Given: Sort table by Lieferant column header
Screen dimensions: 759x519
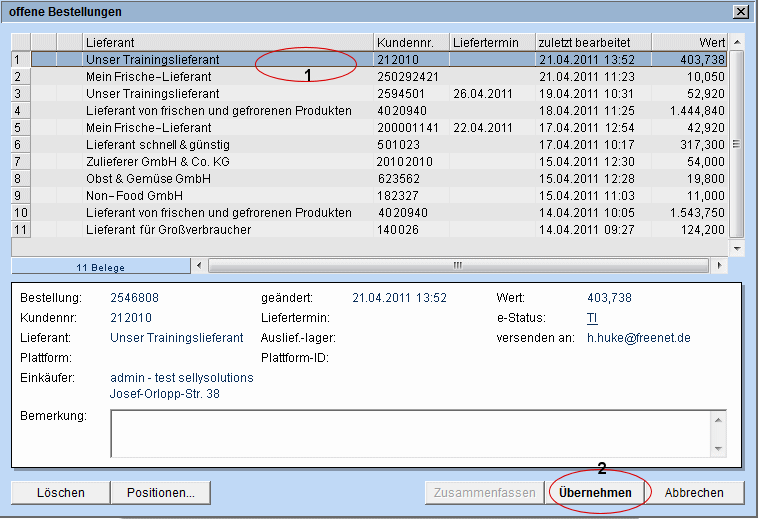Looking at the screenshot, I should pos(227,42).
